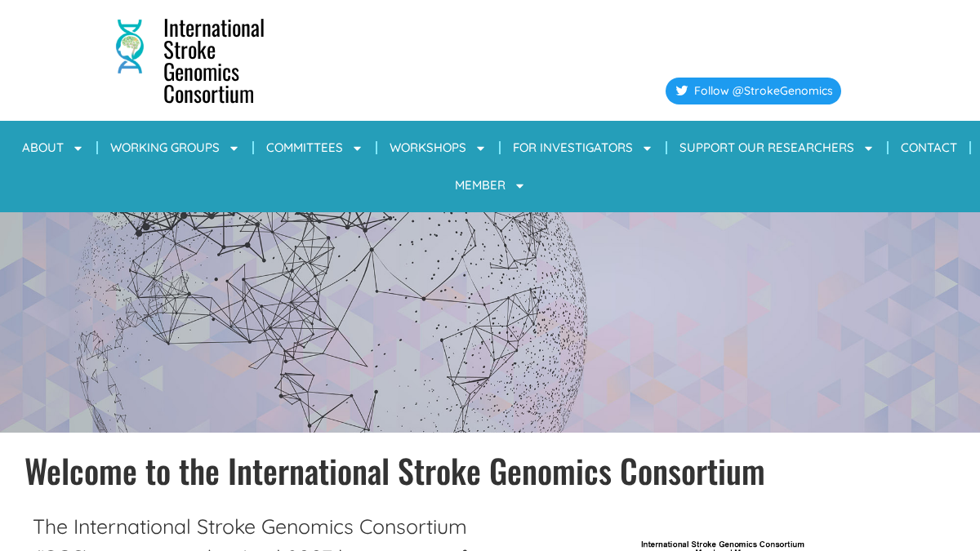Click the DNA brain logo icon
The image size is (980, 551).
[x=130, y=47]
